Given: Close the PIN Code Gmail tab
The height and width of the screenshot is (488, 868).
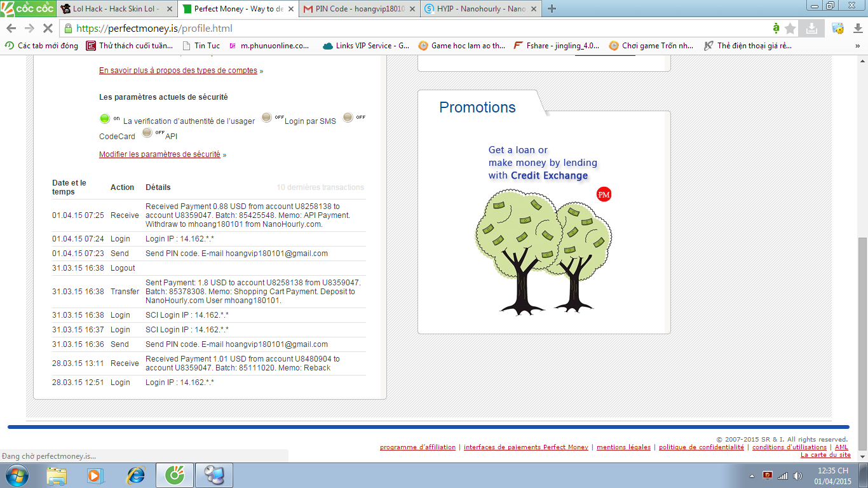Looking at the screenshot, I should (412, 9).
